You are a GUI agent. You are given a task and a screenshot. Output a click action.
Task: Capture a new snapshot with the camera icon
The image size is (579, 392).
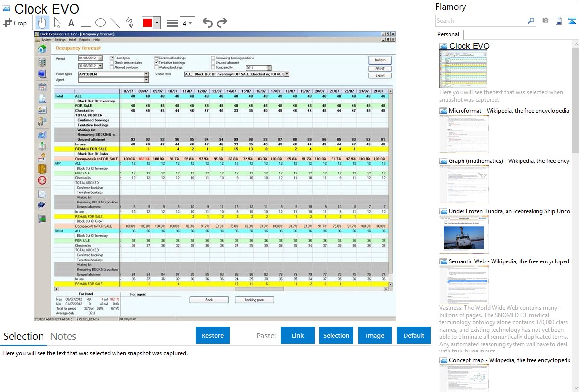(x=545, y=21)
